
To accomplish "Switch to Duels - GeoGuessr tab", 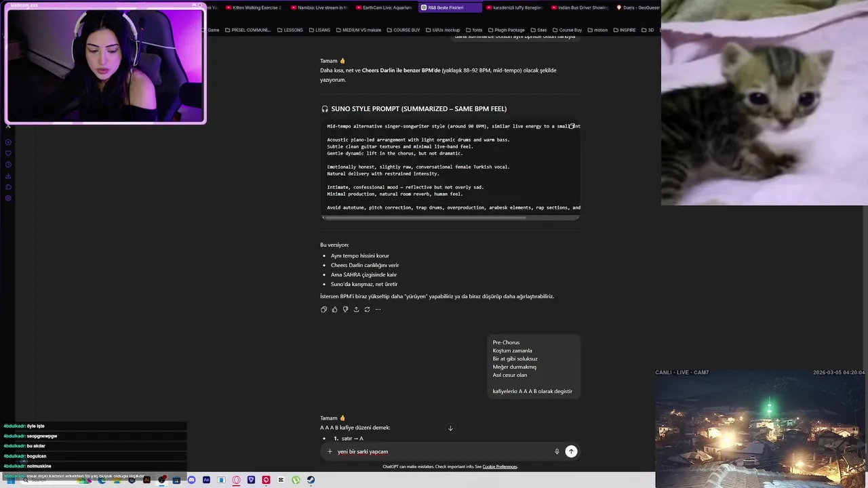I will point(637,7).
